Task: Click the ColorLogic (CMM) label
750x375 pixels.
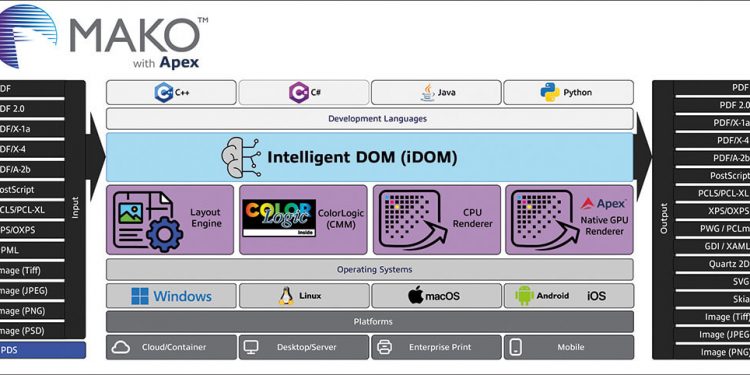Action: click(341, 219)
